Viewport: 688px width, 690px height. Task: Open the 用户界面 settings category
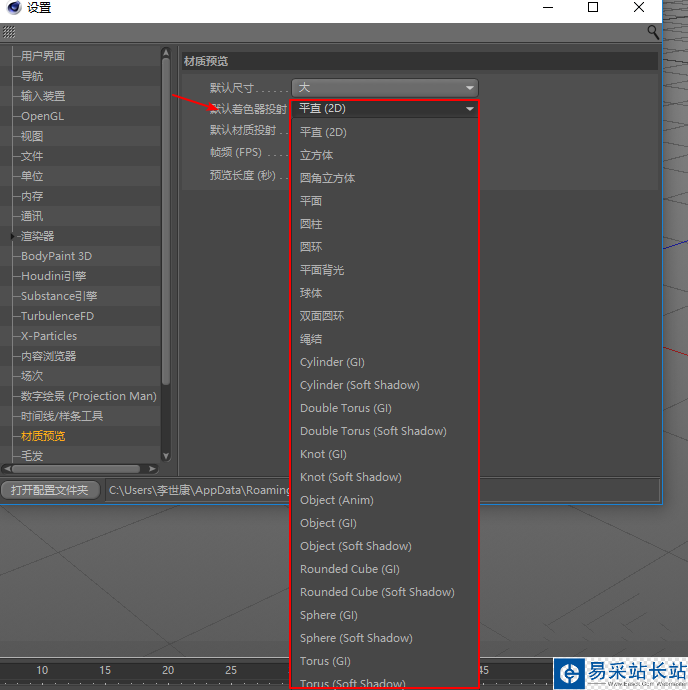(x=43, y=56)
